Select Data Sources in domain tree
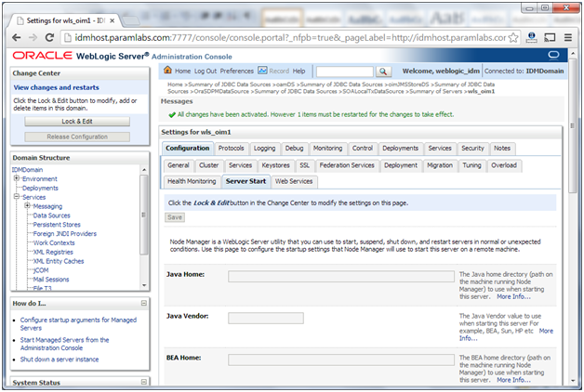 51,216
